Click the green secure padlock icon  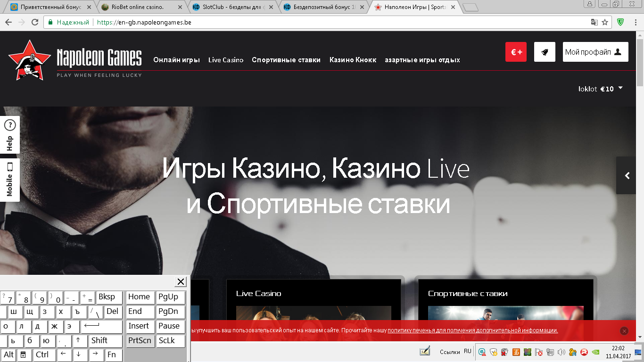tap(50, 22)
